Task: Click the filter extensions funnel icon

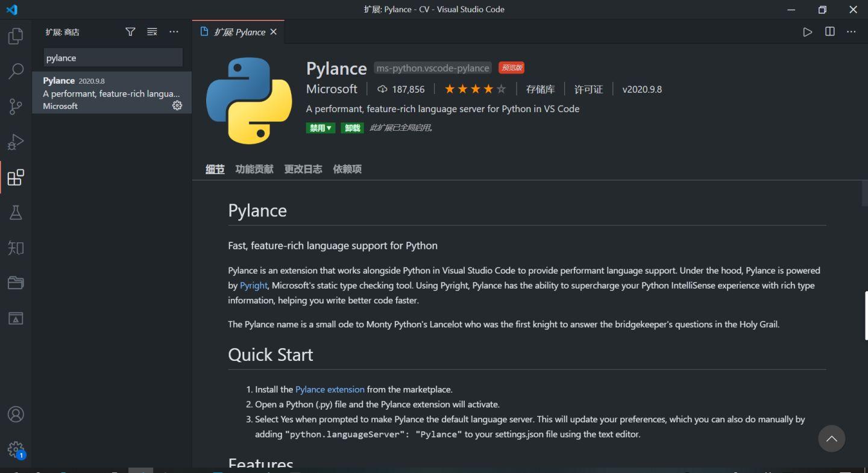Action: [130, 32]
